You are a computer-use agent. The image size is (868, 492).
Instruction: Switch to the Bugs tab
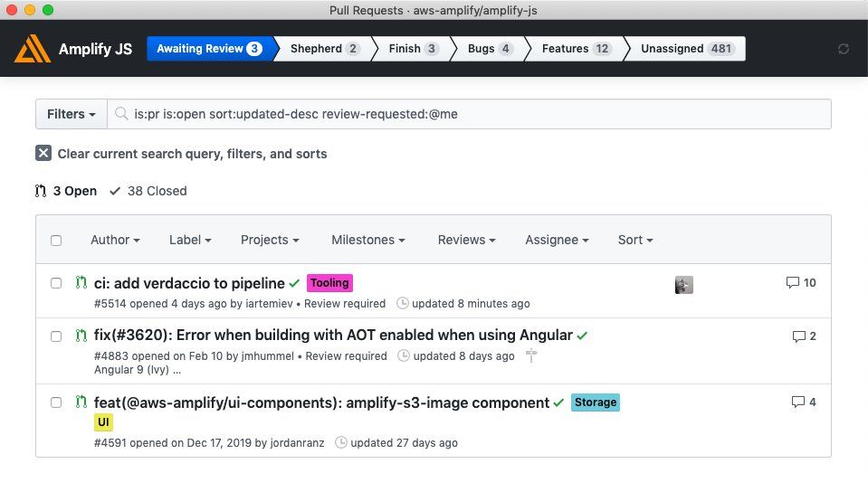click(x=490, y=49)
